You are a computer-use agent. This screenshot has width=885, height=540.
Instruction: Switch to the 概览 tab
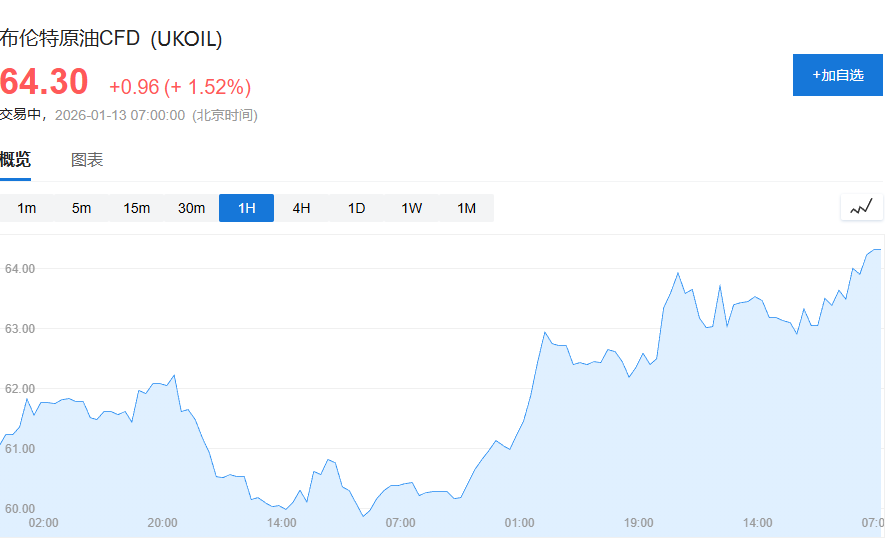[15, 160]
